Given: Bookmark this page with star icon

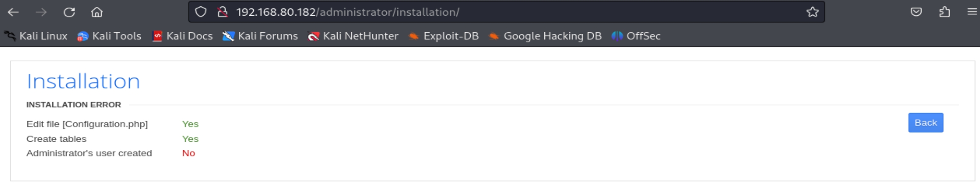Looking at the screenshot, I should (x=812, y=12).
